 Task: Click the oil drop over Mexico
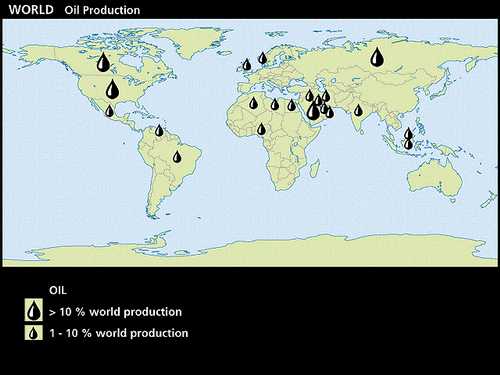pos(109,111)
